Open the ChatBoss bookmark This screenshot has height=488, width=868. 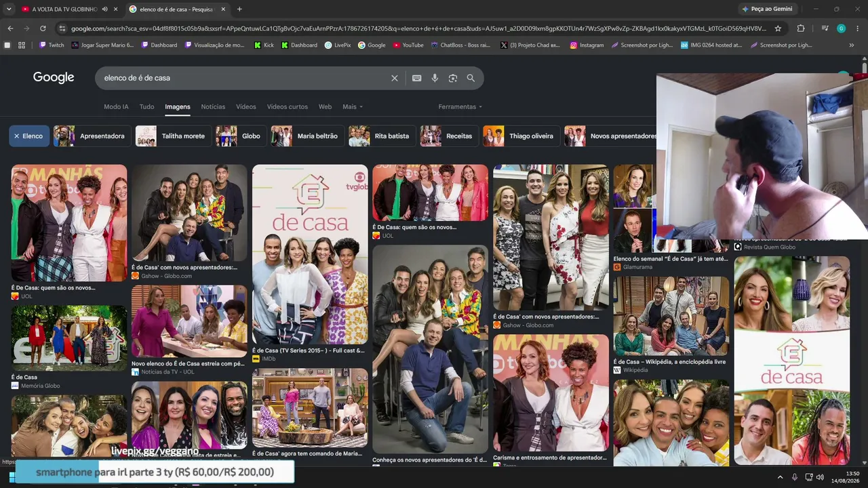coord(460,45)
